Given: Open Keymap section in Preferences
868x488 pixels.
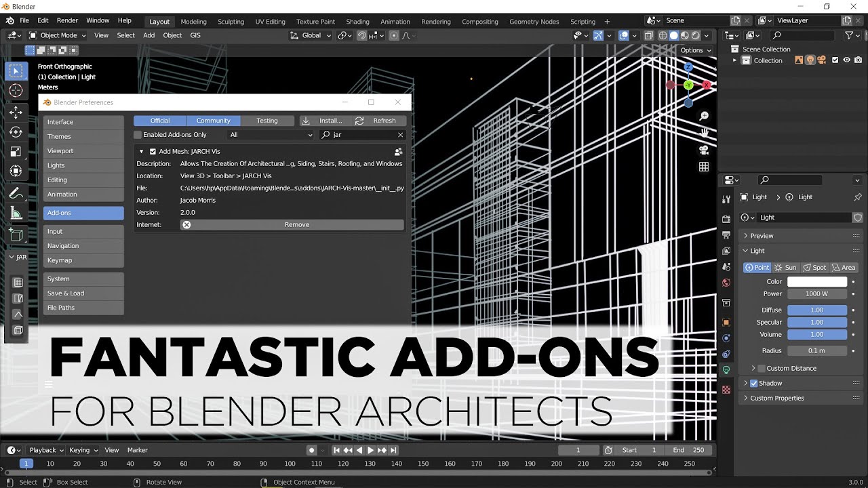Looking at the screenshot, I should (83, 260).
